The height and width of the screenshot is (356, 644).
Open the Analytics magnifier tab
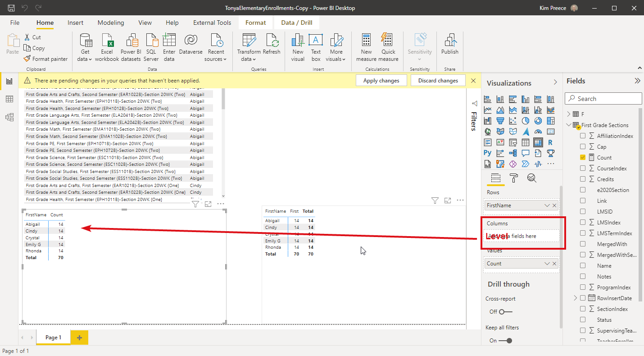pos(532,178)
